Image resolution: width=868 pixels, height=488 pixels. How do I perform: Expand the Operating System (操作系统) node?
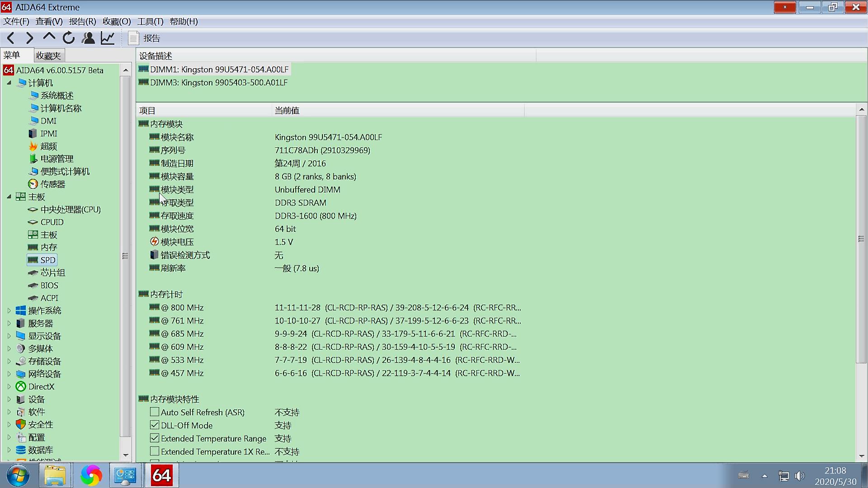tap(9, 311)
